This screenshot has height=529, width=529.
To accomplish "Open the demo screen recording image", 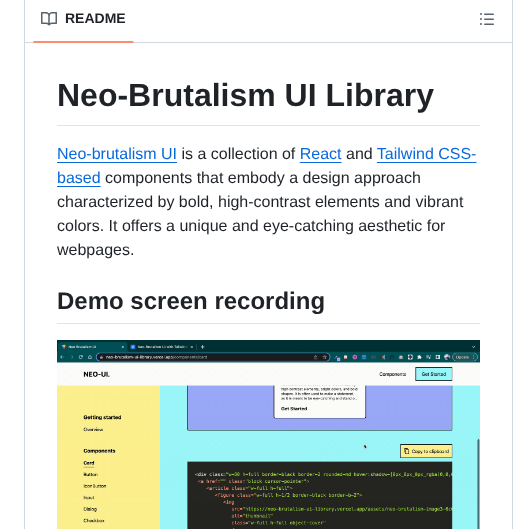I will (268, 435).
